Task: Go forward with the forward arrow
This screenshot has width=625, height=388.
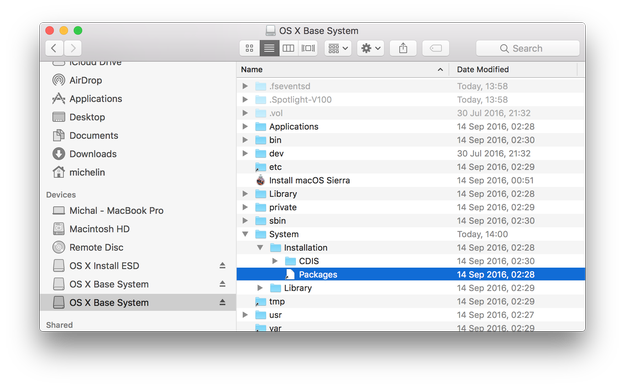Action: point(73,48)
